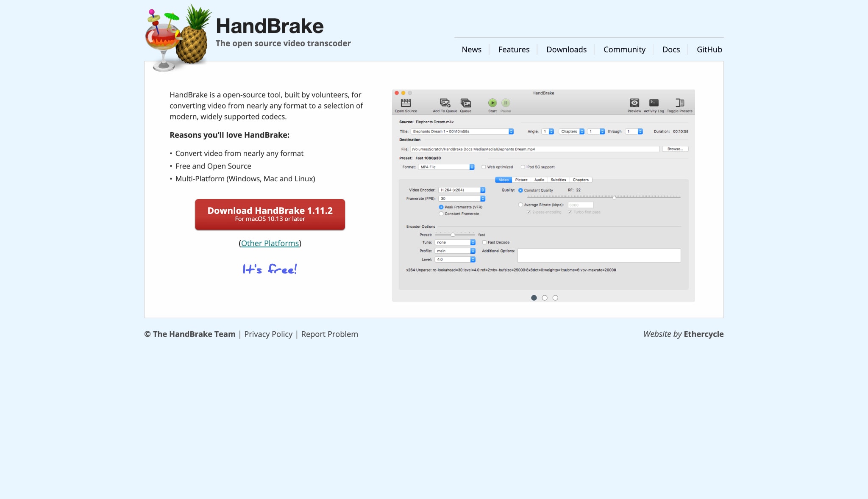Viewport: 868px width, 499px height.
Task: Open the Level 4.0 dropdown
Action: coord(455,259)
